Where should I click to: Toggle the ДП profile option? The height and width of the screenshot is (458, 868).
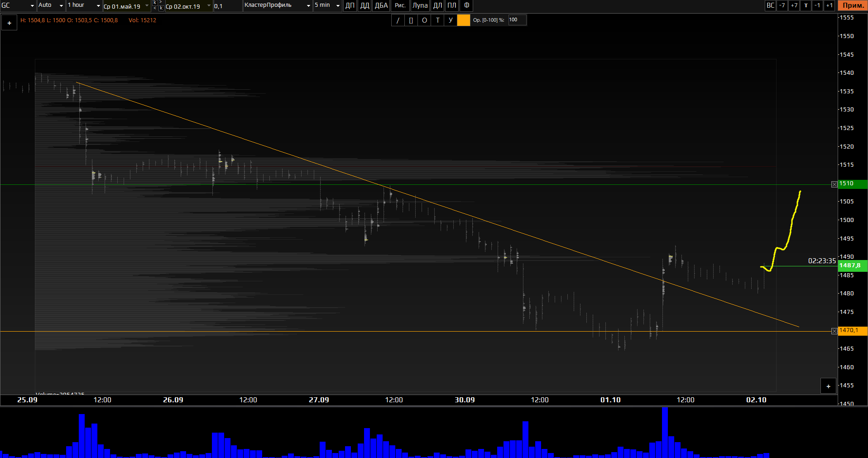350,5
